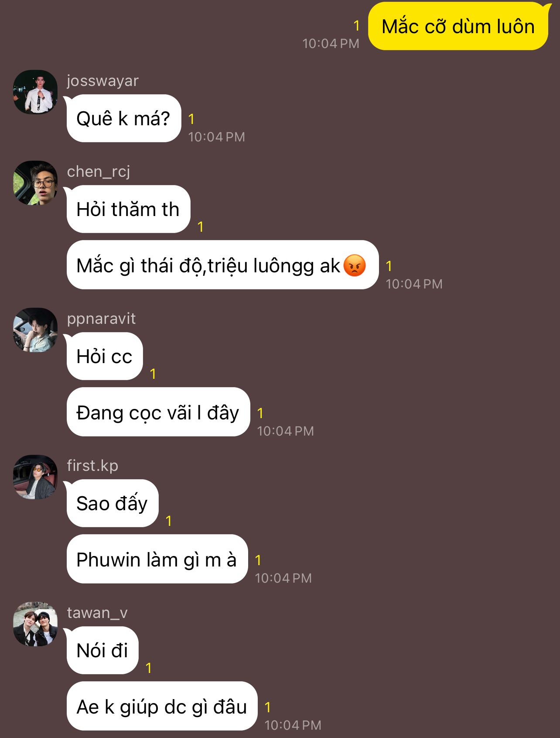Tap the 'Đang cọc vãi l đây' message
This screenshot has height=738, width=560.
click(x=158, y=412)
